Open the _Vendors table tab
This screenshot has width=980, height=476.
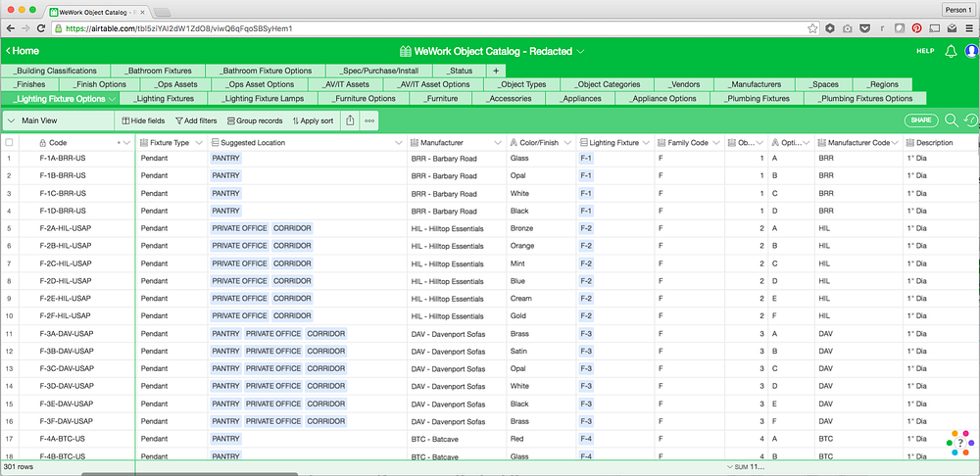[x=684, y=83]
